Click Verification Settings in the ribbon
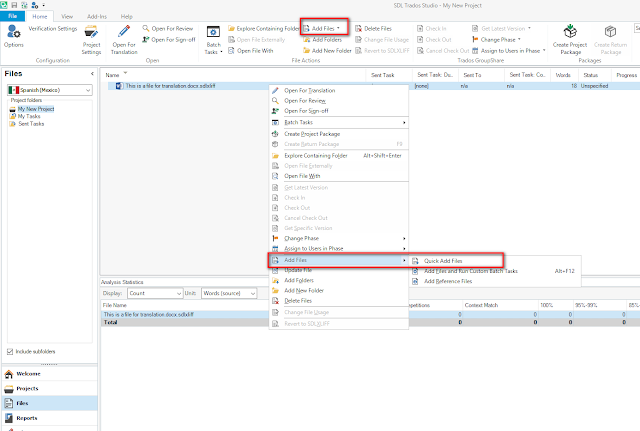This screenshot has height=431, width=640. pos(53,29)
